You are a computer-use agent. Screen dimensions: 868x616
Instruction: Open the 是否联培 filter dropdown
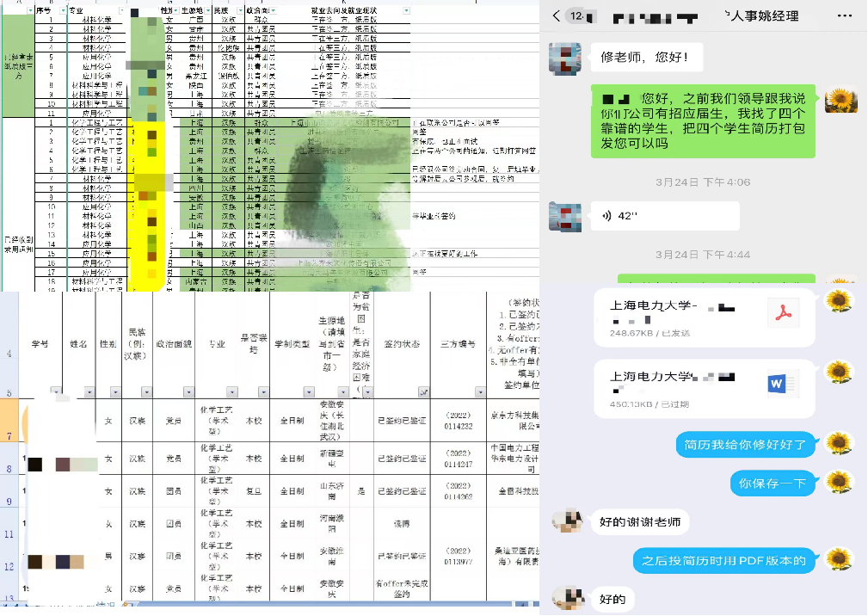click(263, 391)
